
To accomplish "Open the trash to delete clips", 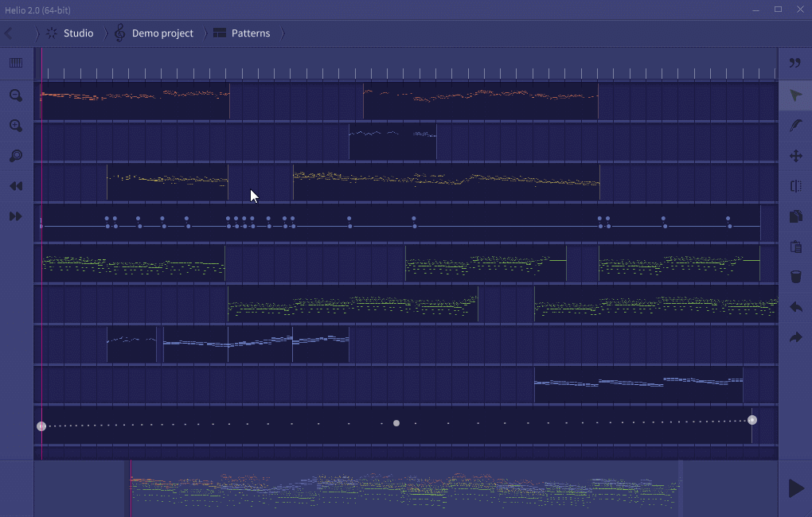I will coord(796,276).
